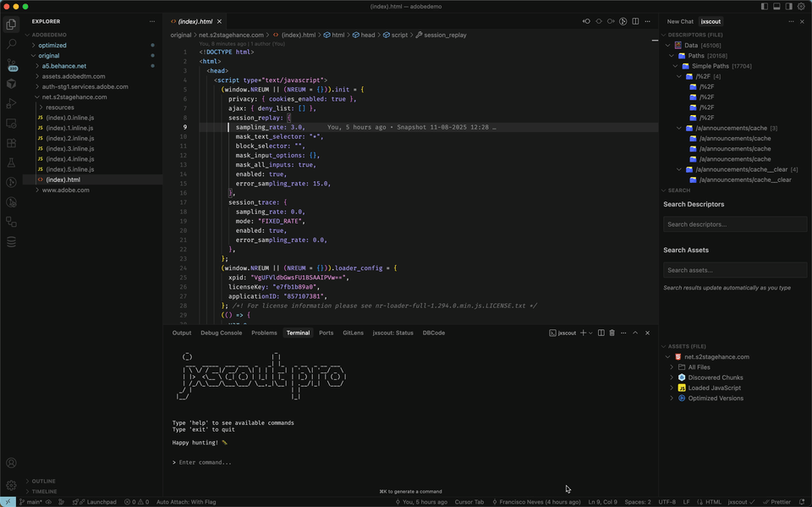The image size is (812, 507).
Task: Toggle the secondary side bar layout button
Action: [x=788, y=6]
